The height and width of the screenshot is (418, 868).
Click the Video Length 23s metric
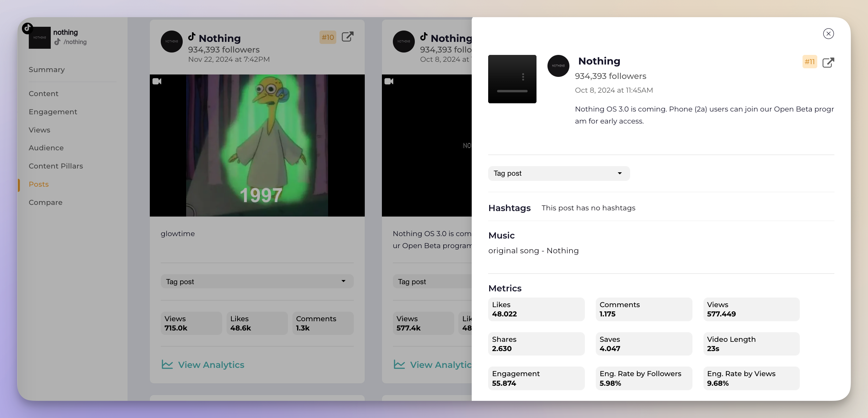(x=751, y=344)
